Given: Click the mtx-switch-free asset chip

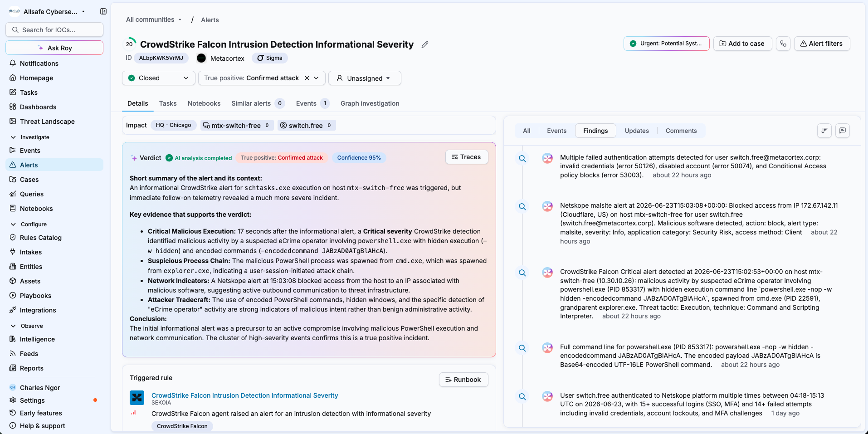Looking at the screenshot, I should coord(237,125).
